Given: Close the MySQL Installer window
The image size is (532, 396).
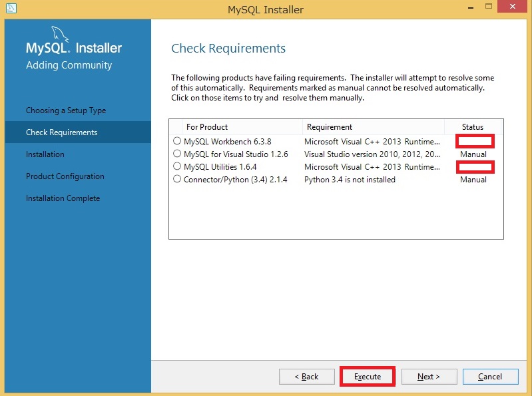Looking at the screenshot, I should pos(512,7).
